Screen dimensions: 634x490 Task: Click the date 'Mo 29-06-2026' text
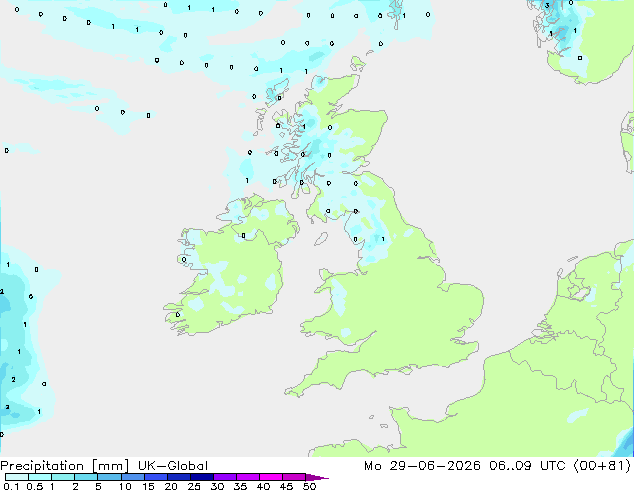422,466
